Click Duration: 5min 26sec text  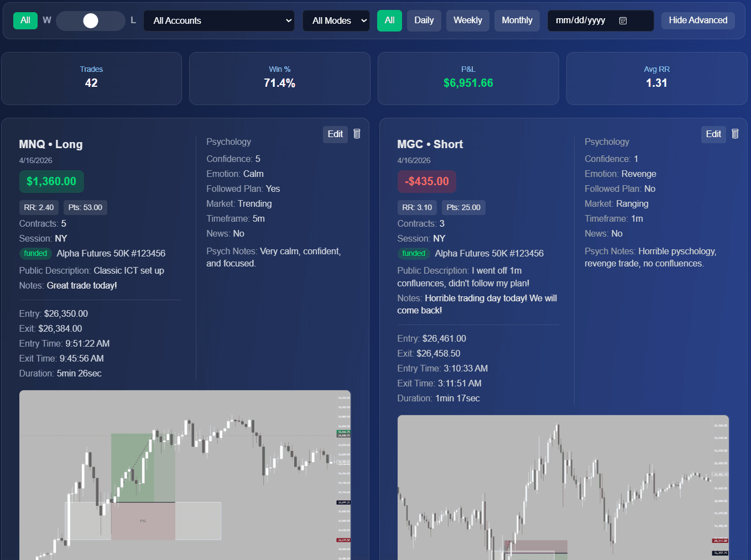[60, 373]
